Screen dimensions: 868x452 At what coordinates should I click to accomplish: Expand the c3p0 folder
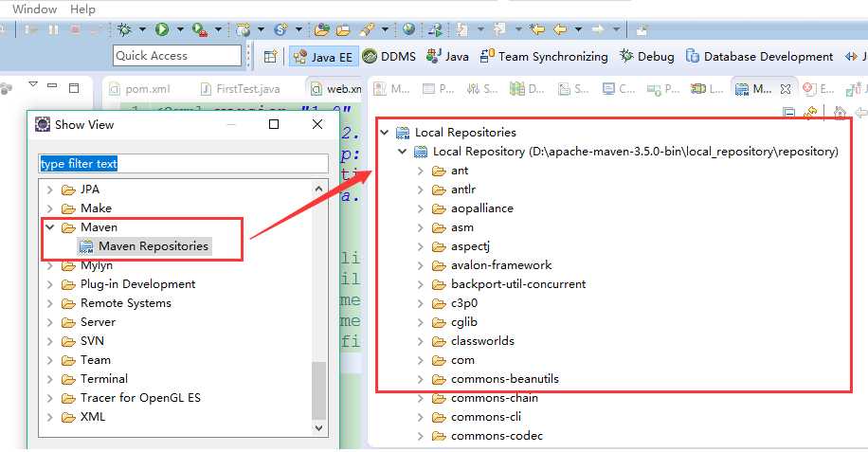tap(421, 304)
